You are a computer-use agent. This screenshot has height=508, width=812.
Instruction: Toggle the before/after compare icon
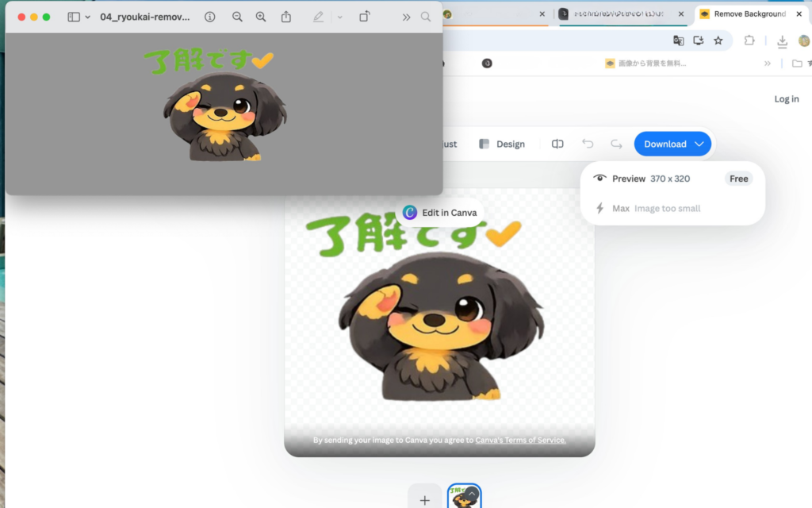click(557, 144)
